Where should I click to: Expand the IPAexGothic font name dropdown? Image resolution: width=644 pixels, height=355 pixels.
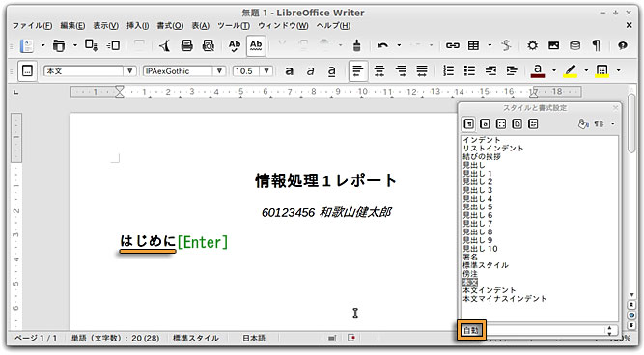coord(219,71)
